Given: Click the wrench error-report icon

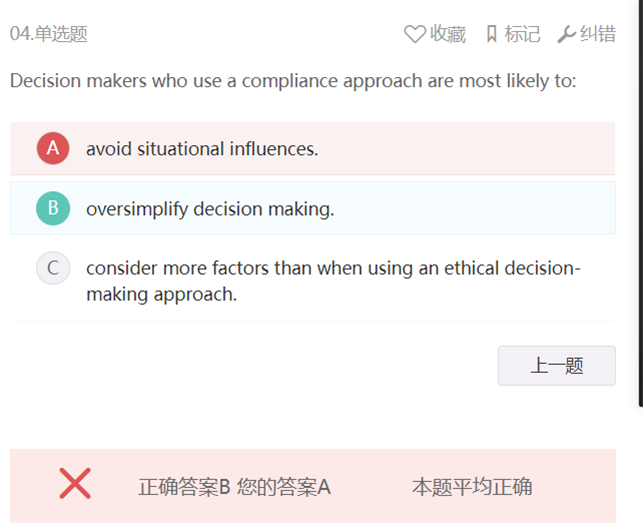Looking at the screenshot, I should [566, 34].
